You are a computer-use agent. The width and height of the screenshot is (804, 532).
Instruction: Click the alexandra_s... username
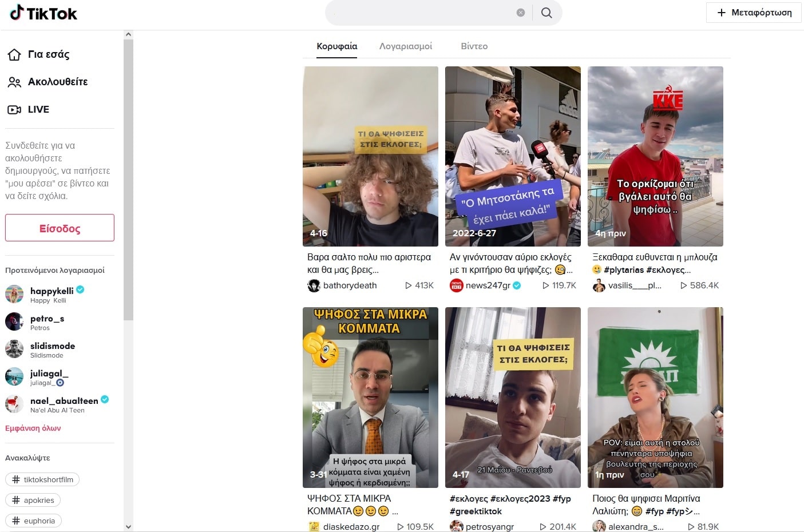click(636, 527)
